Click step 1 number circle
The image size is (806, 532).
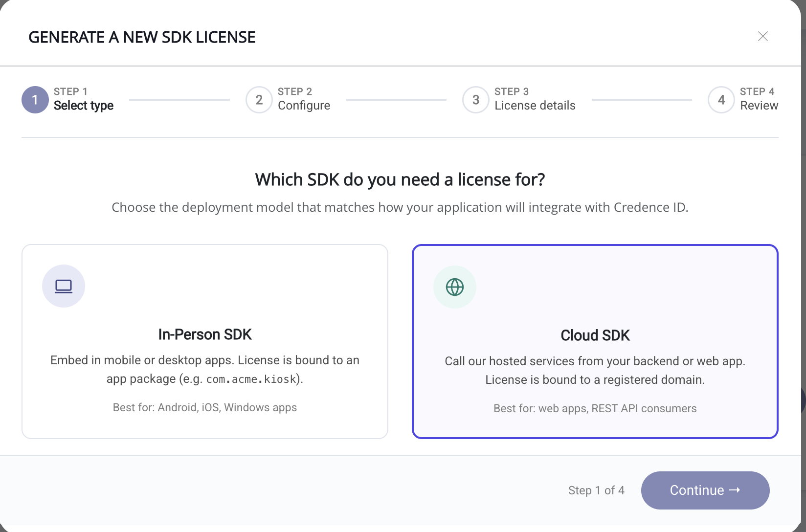35,100
